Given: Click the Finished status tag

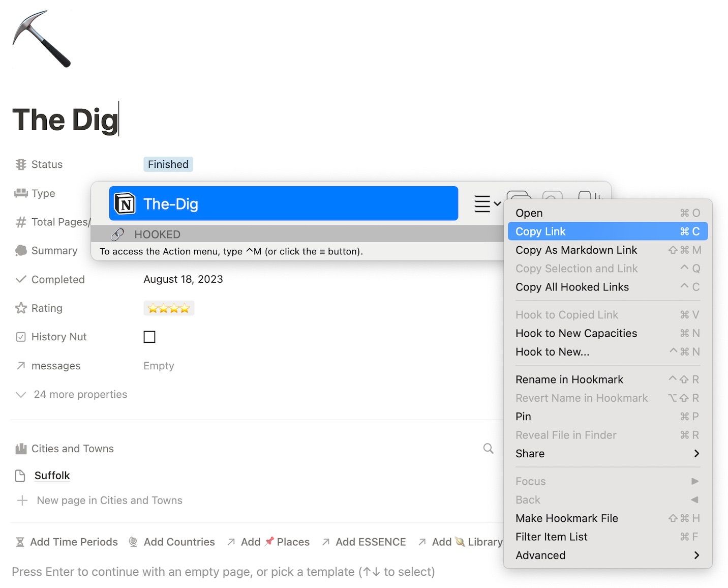Looking at the screenshot, I should coord(168,164).
